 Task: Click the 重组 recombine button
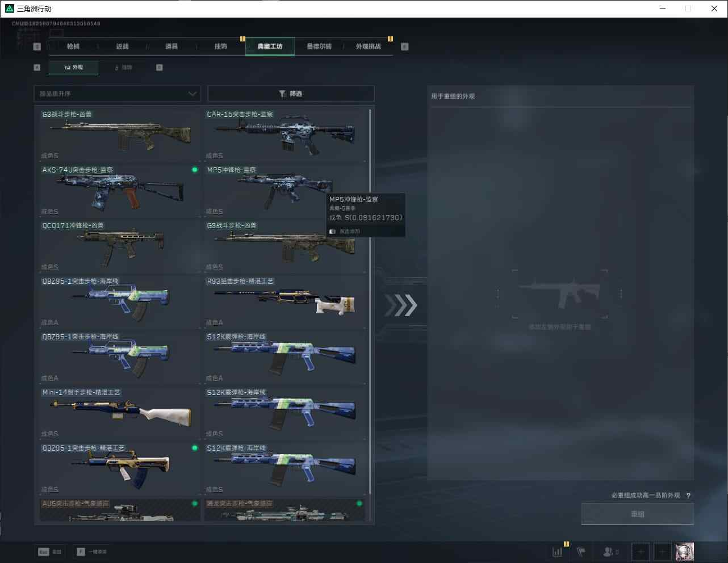[638, 514]
